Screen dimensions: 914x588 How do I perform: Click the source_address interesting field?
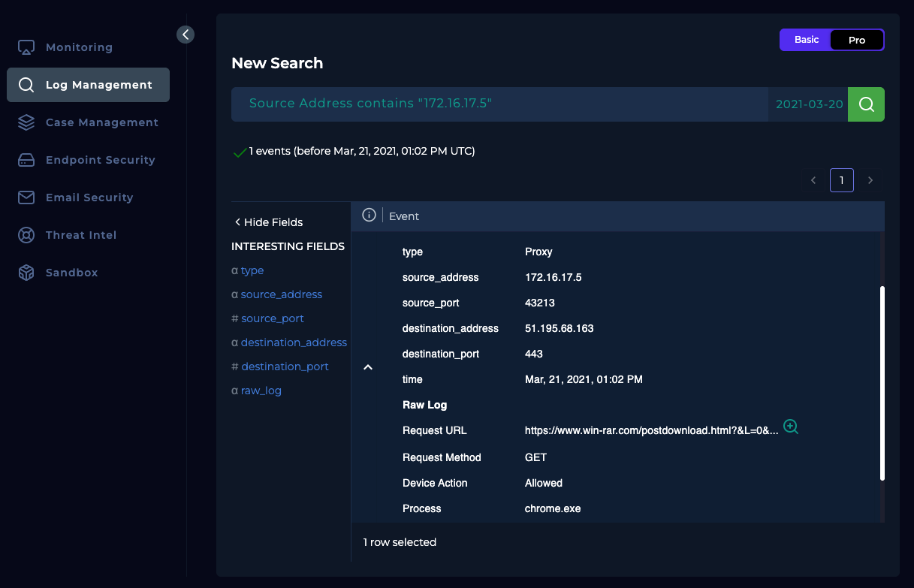(281, 294)
